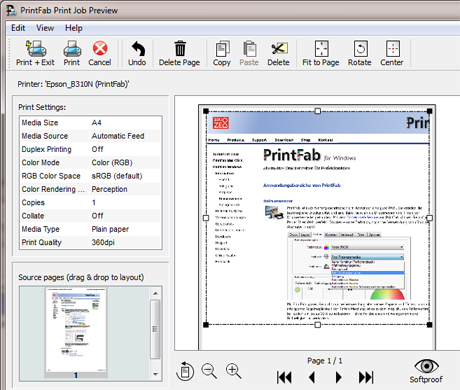
Task: Open the Help menu
Action: (74, 28)
